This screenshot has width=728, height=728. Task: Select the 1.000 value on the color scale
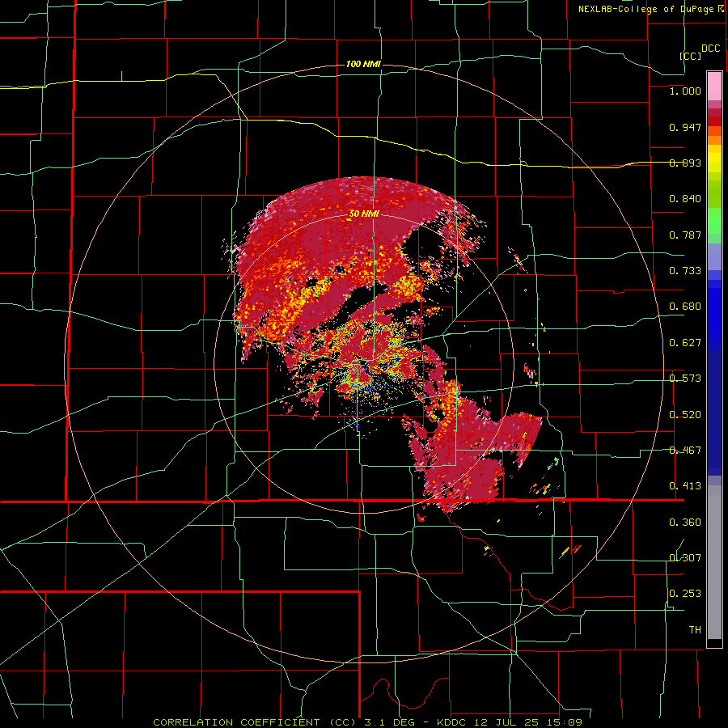pyautogui.click(x=685, y=91)
